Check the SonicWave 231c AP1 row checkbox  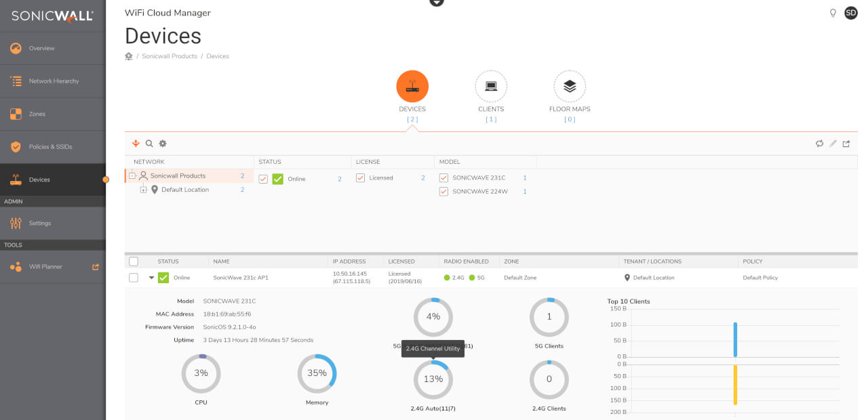[134, 278]
